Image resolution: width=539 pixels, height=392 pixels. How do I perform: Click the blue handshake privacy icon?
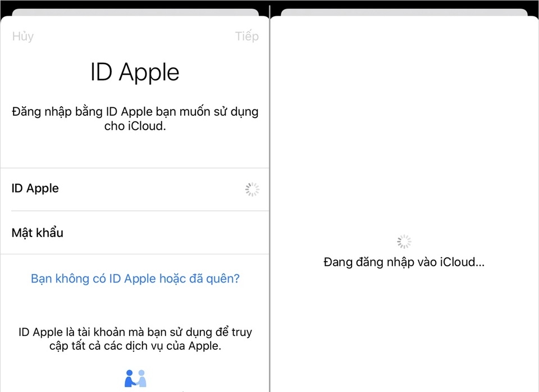pos(135,378)
